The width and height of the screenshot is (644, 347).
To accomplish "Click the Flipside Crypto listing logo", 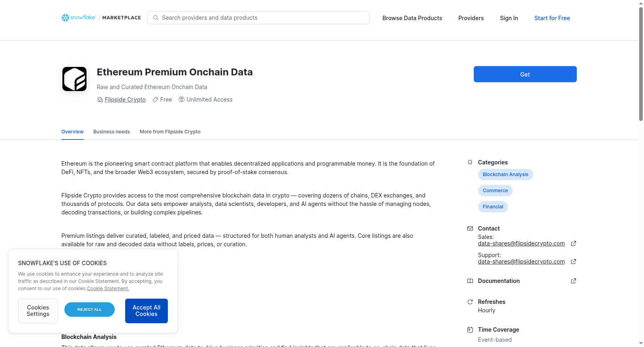I will tap(74, 79).
